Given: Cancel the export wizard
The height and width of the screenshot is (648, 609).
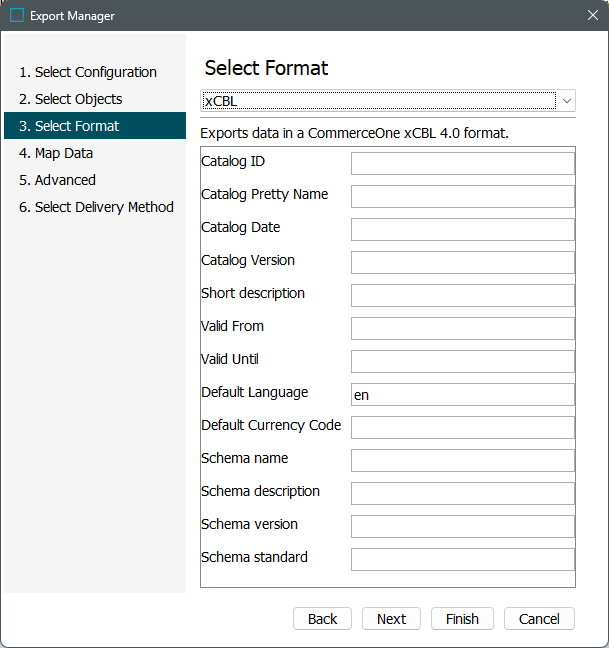Looking at the screenshot, I should point(539,619).
